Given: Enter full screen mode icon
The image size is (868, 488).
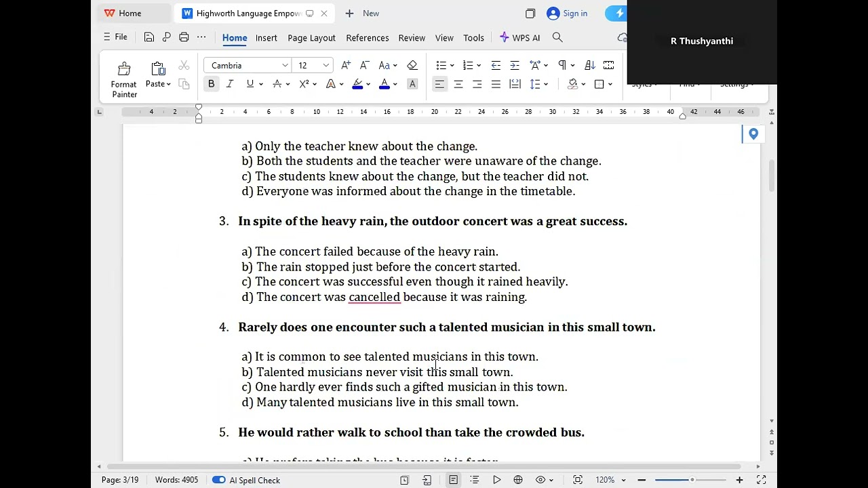Looking at the screenshot, I should [x=761, y=480].
